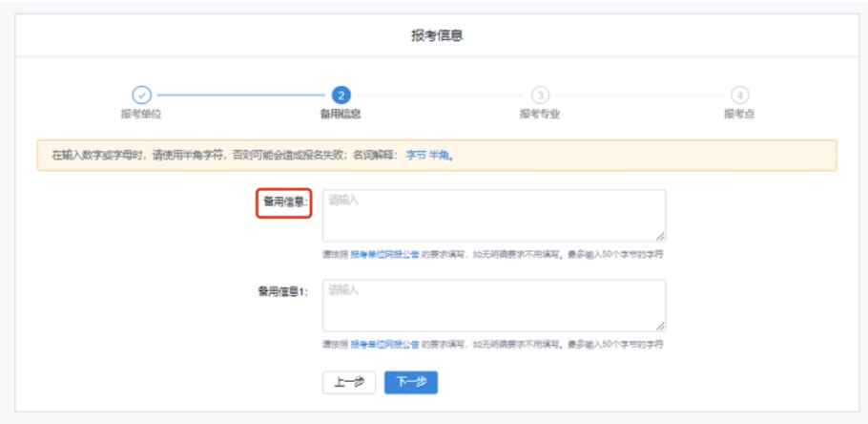Click the step 3 circle icon
This screenshot has width=868, height=424.
point(540,95)
